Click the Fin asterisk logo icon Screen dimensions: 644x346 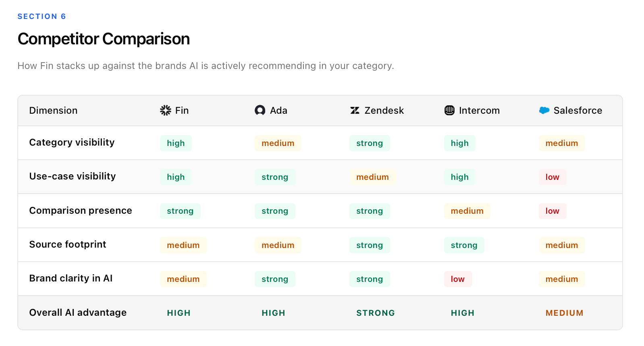tap(166, 110)
